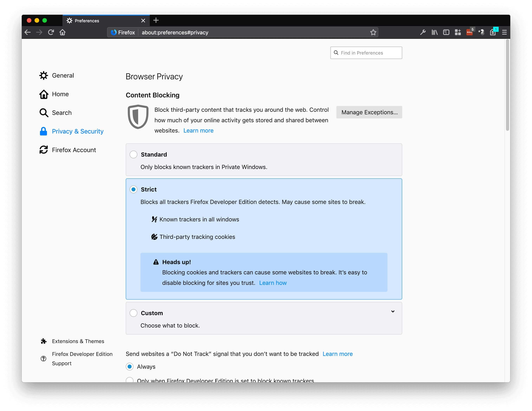Screen dimensions: 532x411
Task: Select the Strict content blocking option
Action: click(133, 189)
